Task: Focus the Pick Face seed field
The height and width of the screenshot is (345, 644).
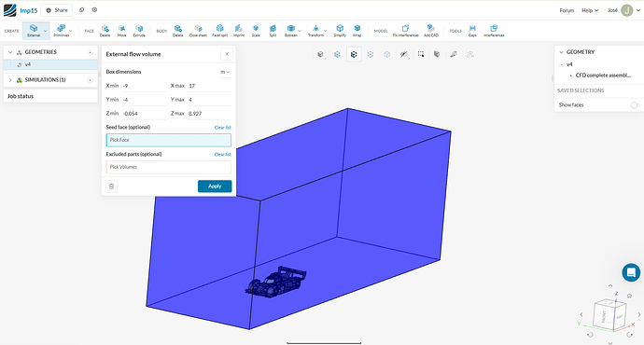Action: point(168,140)
